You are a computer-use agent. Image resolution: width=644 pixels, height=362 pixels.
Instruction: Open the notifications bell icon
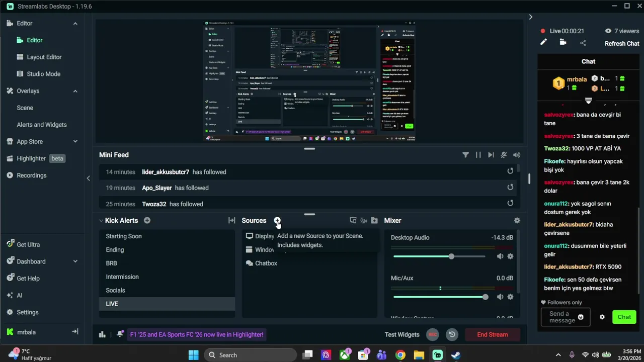tap(120, 334)
